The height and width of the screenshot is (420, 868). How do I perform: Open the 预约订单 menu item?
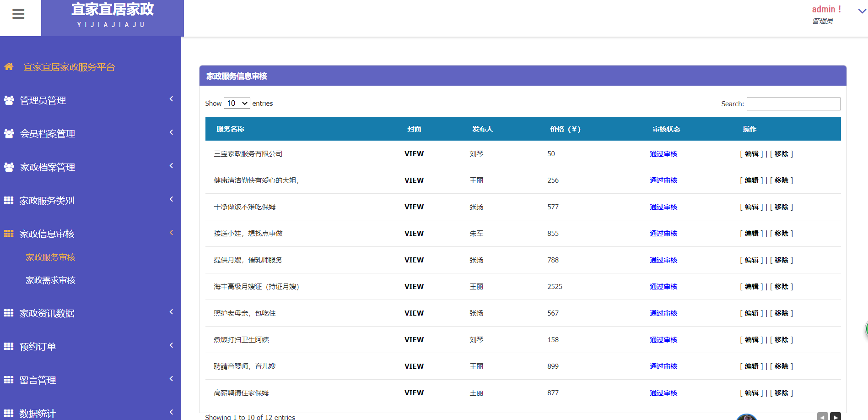click(38, 347)
